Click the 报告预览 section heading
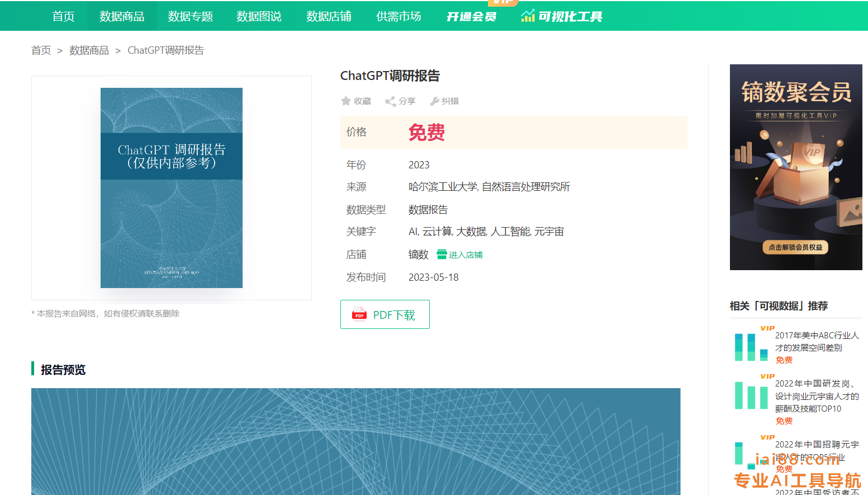 [63, 370]
